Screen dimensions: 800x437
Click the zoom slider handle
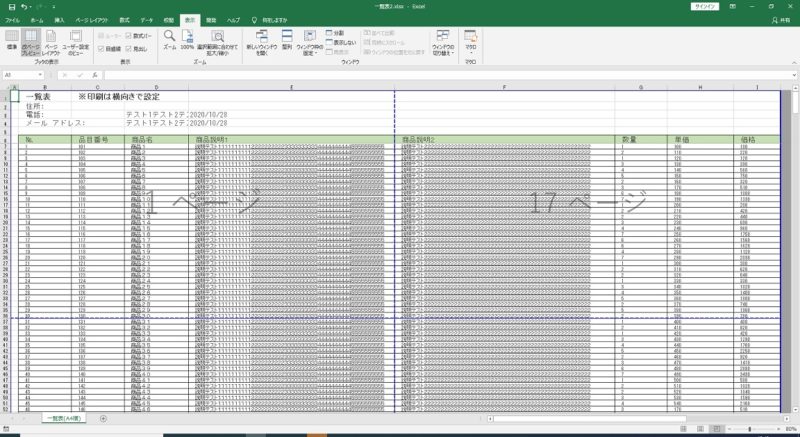[749, 429]
